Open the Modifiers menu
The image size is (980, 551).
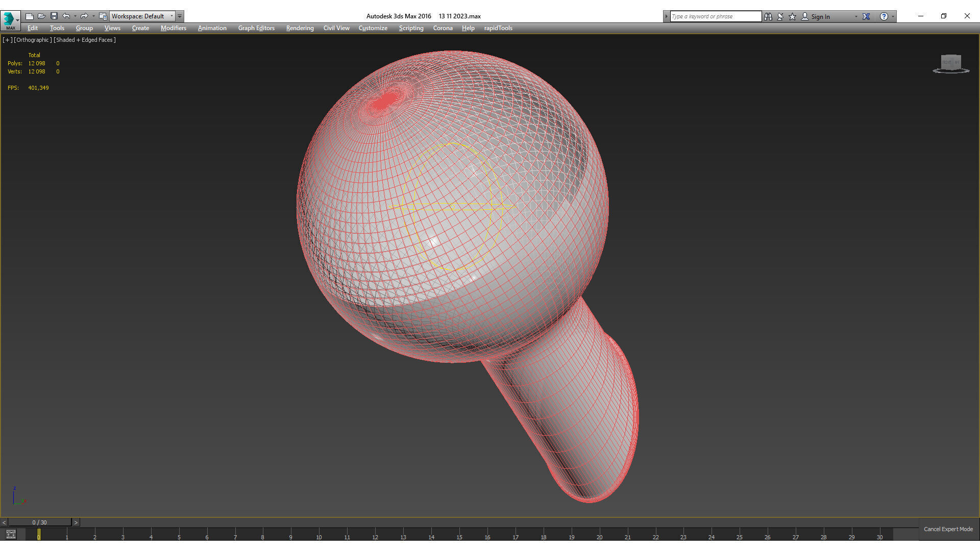pos(174,28)
